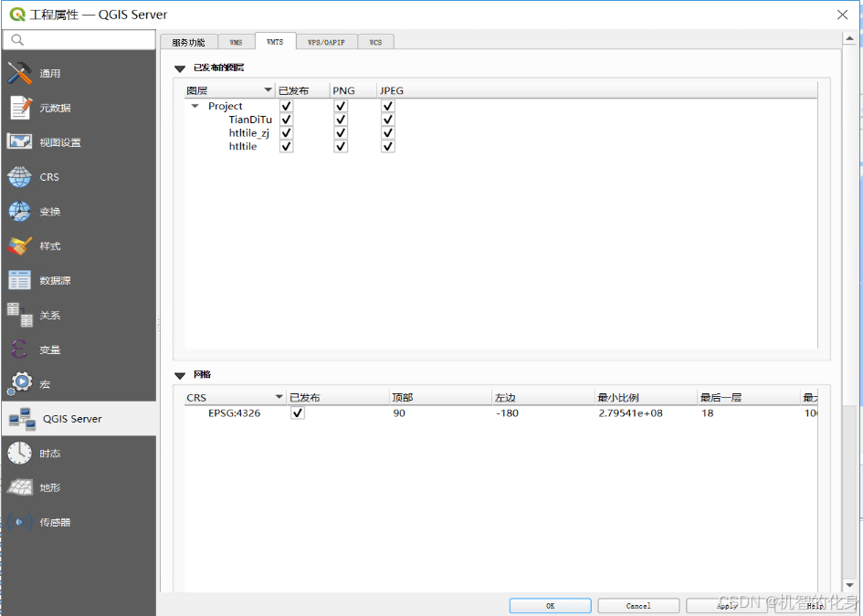
Task: Open the 样式 styles brush icon
Action: tap(20, 245)
